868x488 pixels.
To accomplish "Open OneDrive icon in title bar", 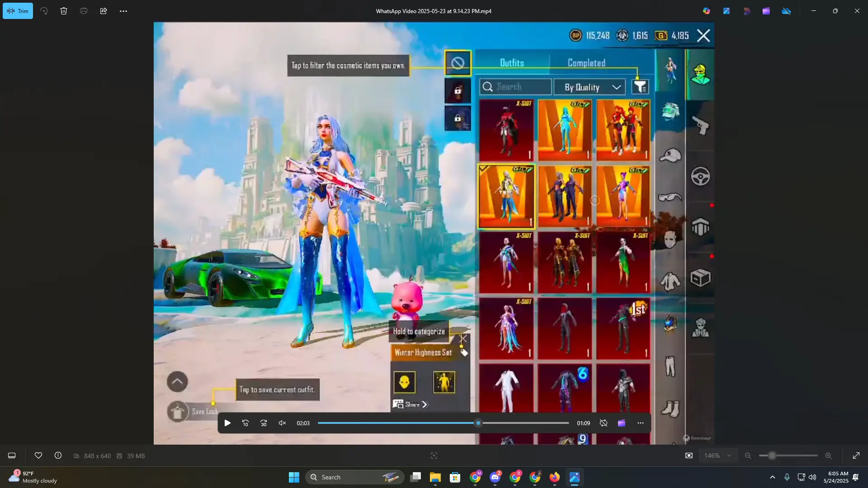I will [787, 11].
